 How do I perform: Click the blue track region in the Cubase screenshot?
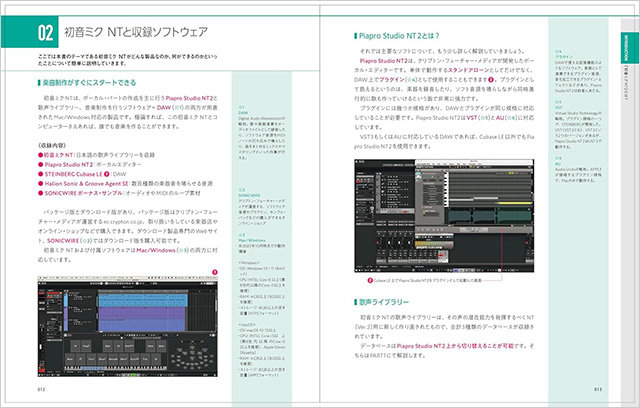coord(120,300)
